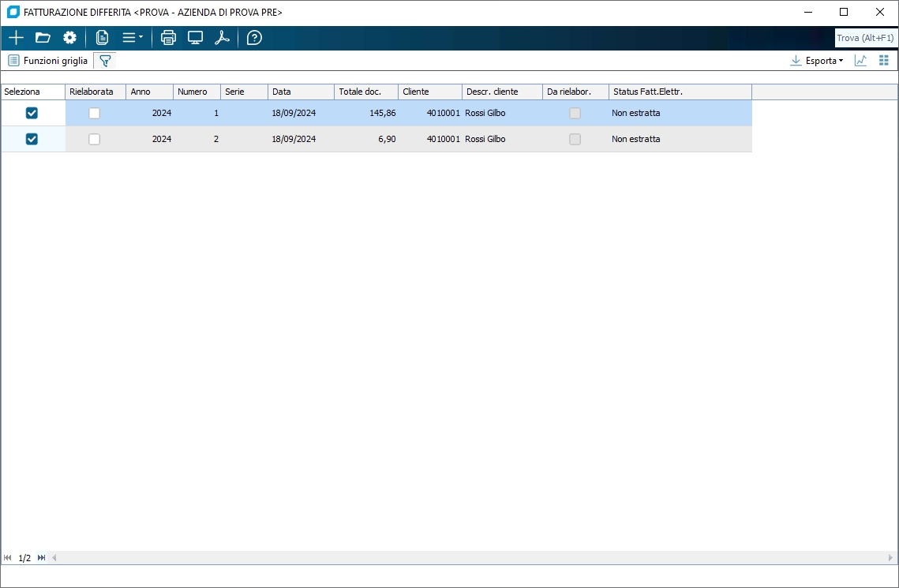Click date 18/09/2024 in the 6,90 row
This screenshot has width=899, height=588.
[x=294, y=139]
